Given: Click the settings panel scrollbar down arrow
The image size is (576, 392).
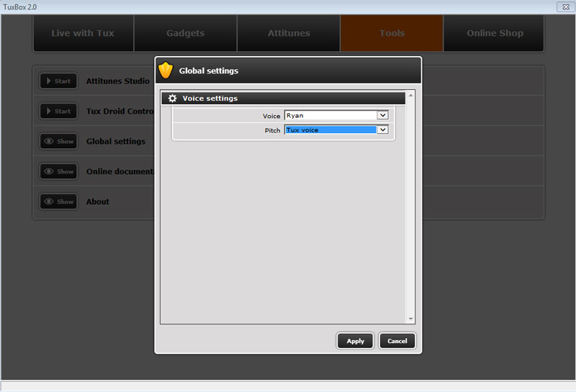Looking at the screenshot, I should tap(411, 319).
